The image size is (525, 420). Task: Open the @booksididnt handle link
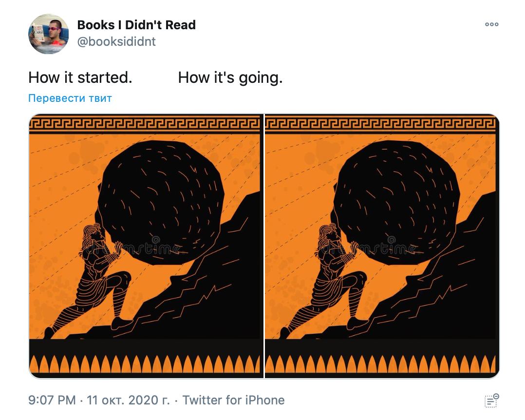point(116,41)
